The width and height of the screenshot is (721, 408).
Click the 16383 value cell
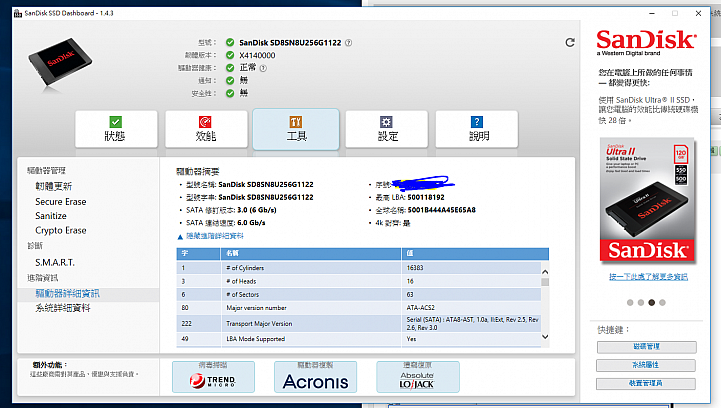471,268
